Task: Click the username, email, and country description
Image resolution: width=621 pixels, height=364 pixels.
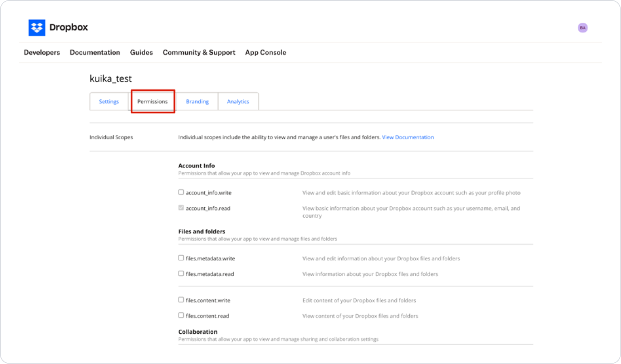Action: pyautogui.click(x=411, y=212)
